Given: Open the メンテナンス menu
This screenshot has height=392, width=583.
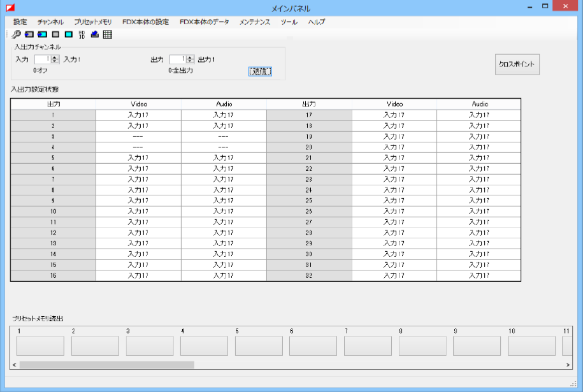Looking at the screenshot, I should click(255, 22).
